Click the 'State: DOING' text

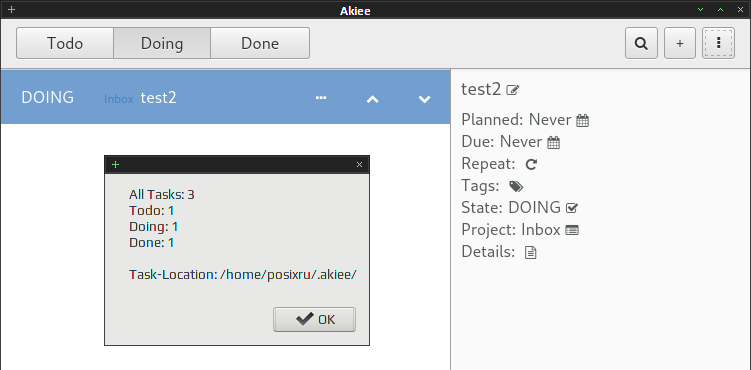pyautogui.click(x=511, y=207)
